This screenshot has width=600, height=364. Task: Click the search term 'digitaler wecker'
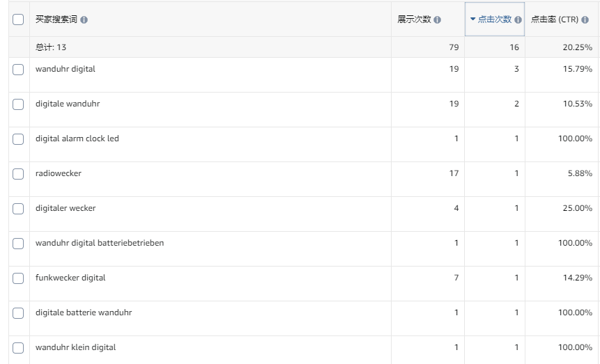pos(66,208)
